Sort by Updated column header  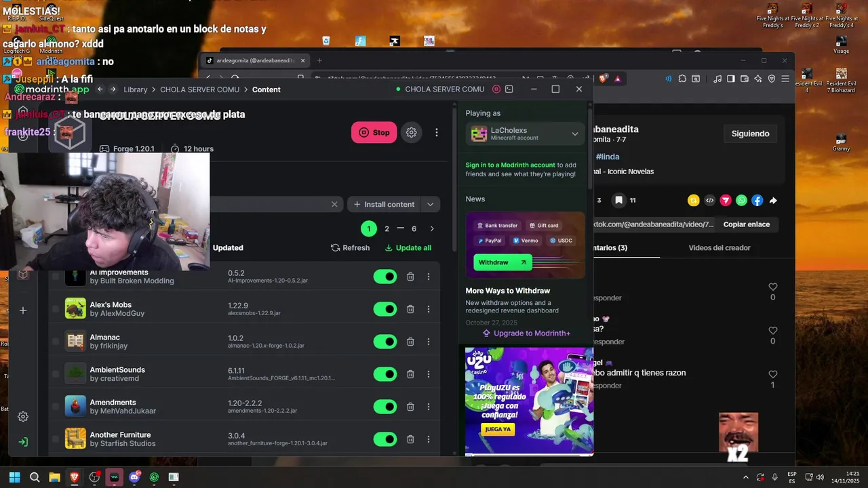(228, 247)
